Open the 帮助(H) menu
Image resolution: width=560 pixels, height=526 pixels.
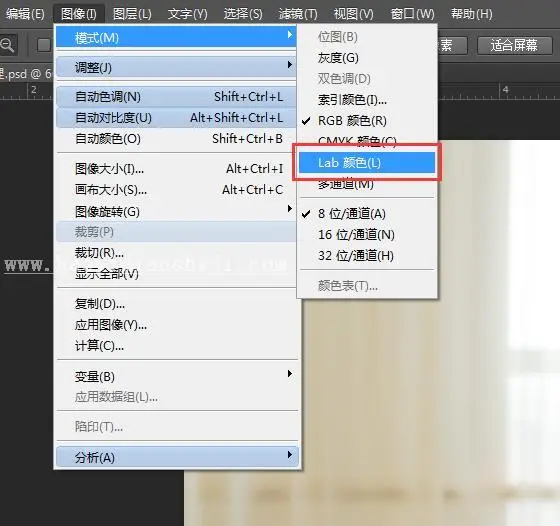[x=471, y=14]
